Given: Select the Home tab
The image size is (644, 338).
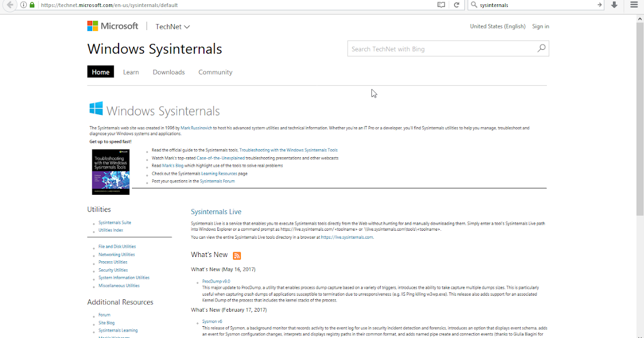Looking at the screenshot, I should coord(100,72).
